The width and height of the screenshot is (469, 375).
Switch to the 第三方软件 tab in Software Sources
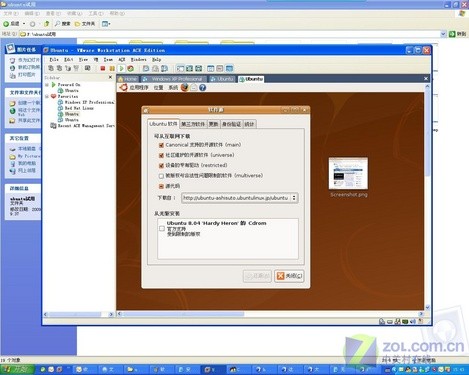(193, 124)
